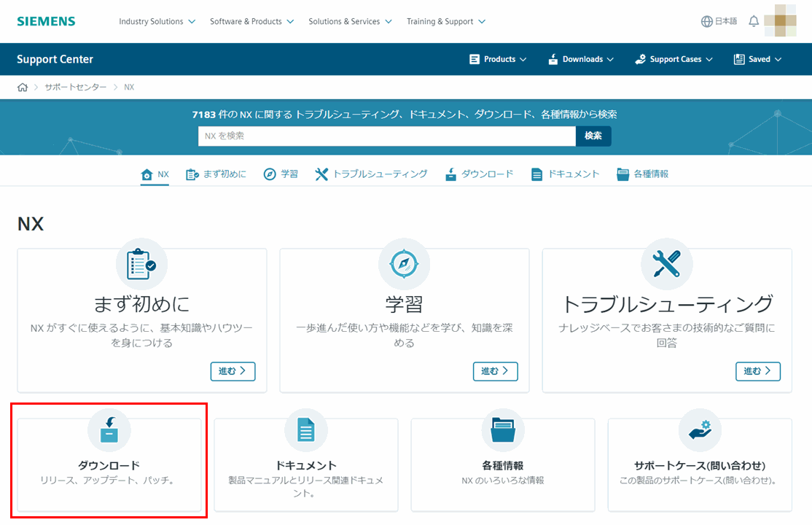Open the user profile avatar
Viewport: 812px width, 525px height.
click(x=780, y=20)
